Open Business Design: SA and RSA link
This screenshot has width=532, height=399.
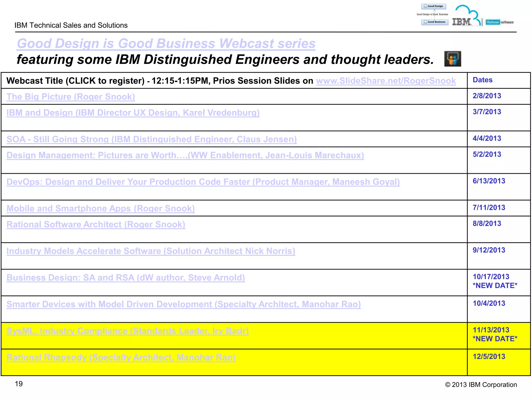coord(126,278)
